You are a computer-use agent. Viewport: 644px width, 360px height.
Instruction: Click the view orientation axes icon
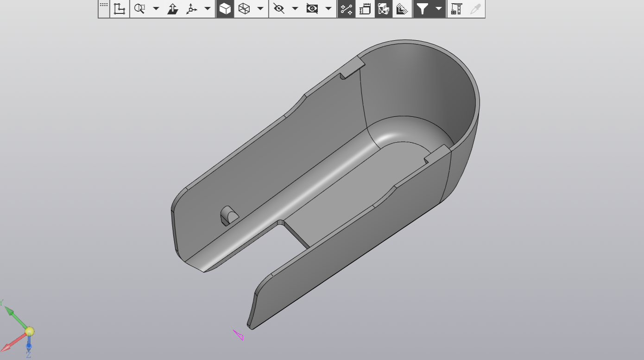point(192,9)
